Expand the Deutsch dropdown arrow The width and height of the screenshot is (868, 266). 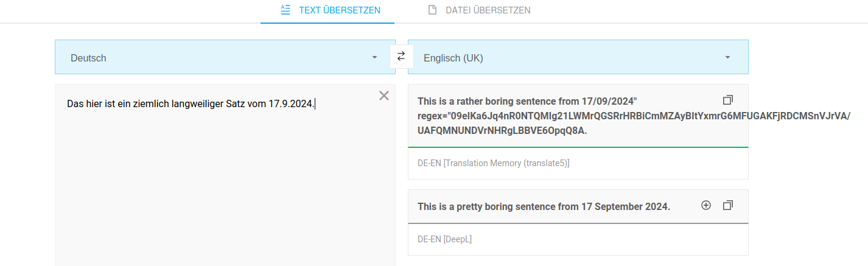374,58
